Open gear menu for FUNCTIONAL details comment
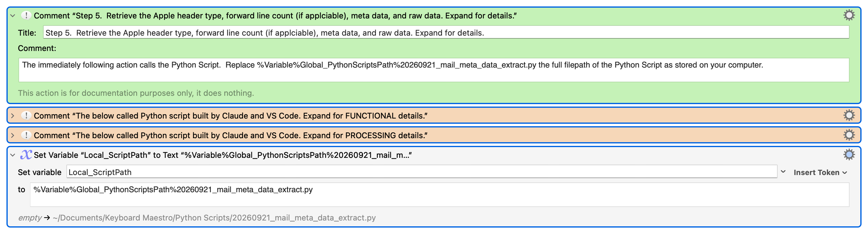Screen dimensions: 868x234 [x=849, y=115]
